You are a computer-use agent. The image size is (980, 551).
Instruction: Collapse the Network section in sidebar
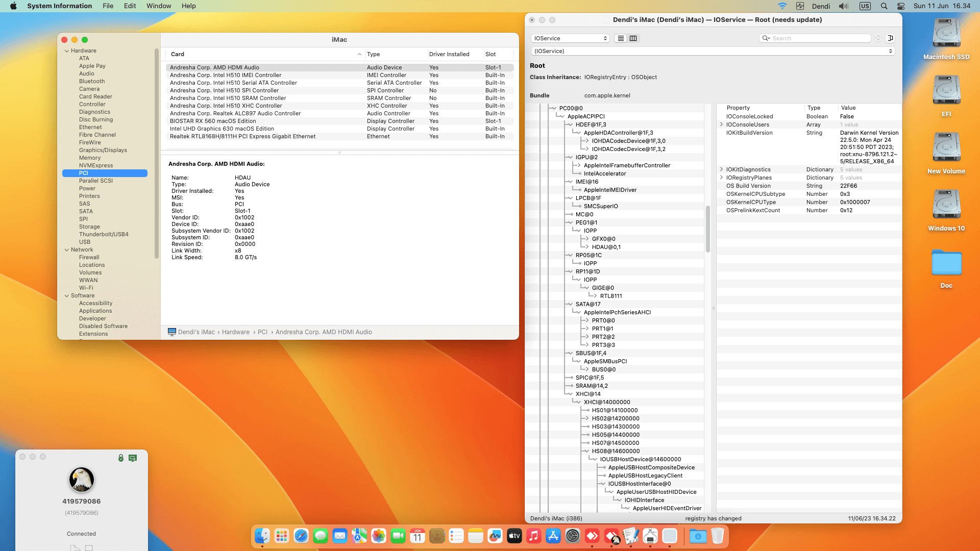click(x=67, y=249)
